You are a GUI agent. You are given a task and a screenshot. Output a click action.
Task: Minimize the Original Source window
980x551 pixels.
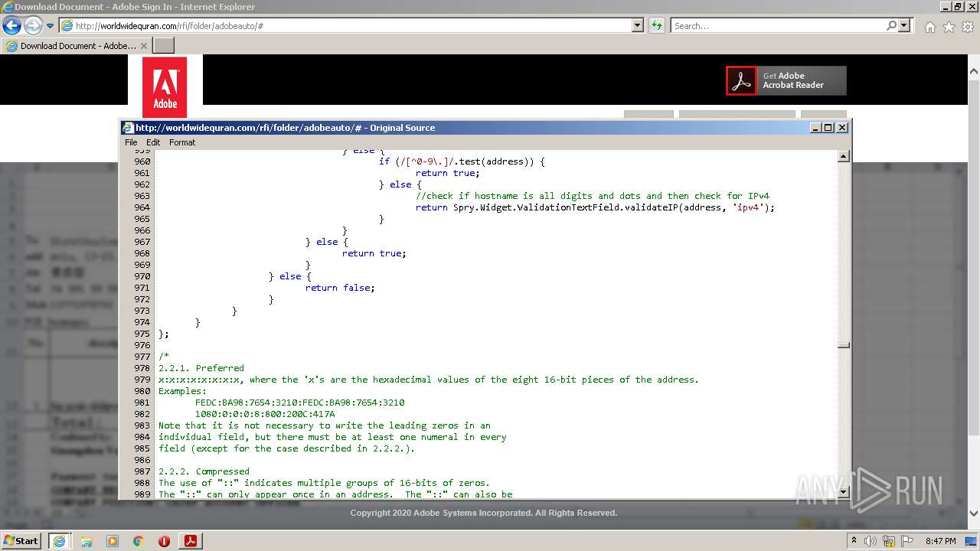click(815, 128)
